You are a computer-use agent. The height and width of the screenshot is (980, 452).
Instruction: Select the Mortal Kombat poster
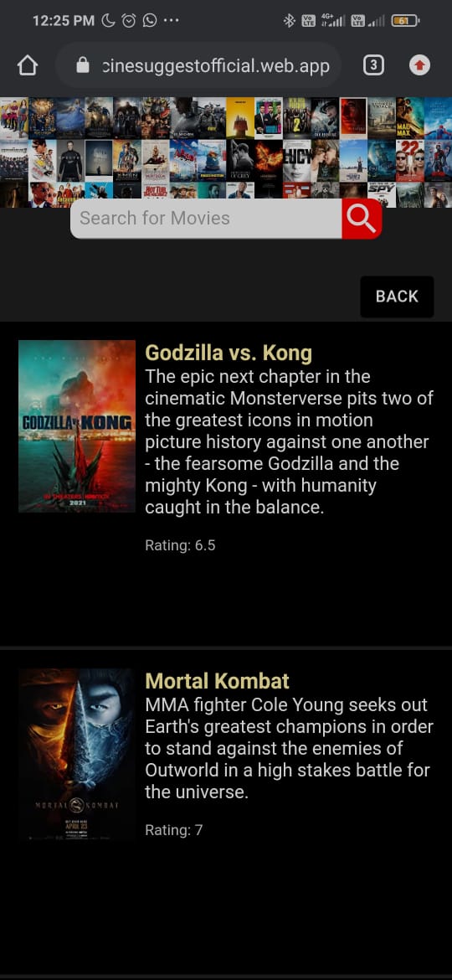click(77, 755)
